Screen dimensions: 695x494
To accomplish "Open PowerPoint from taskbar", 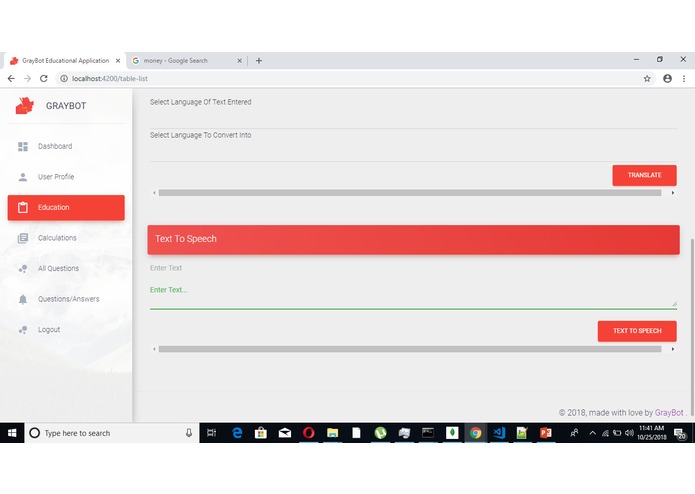I will [x=546, y=433].
